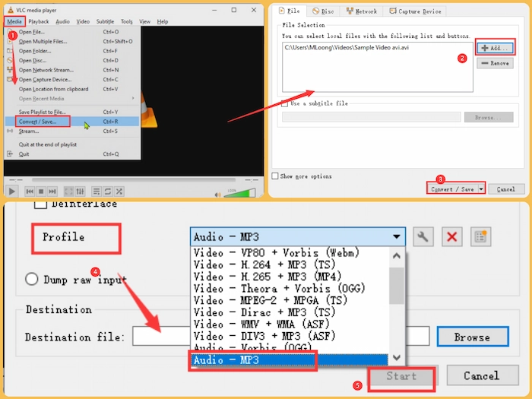Click the VLC play button
Screen dimensions: 532x399
tap(11, 192)
